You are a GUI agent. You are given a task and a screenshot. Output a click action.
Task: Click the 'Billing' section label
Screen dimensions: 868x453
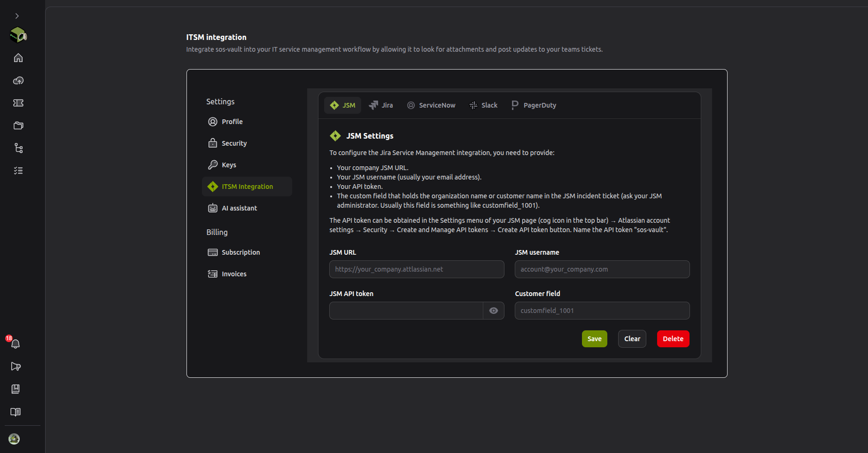217,232
